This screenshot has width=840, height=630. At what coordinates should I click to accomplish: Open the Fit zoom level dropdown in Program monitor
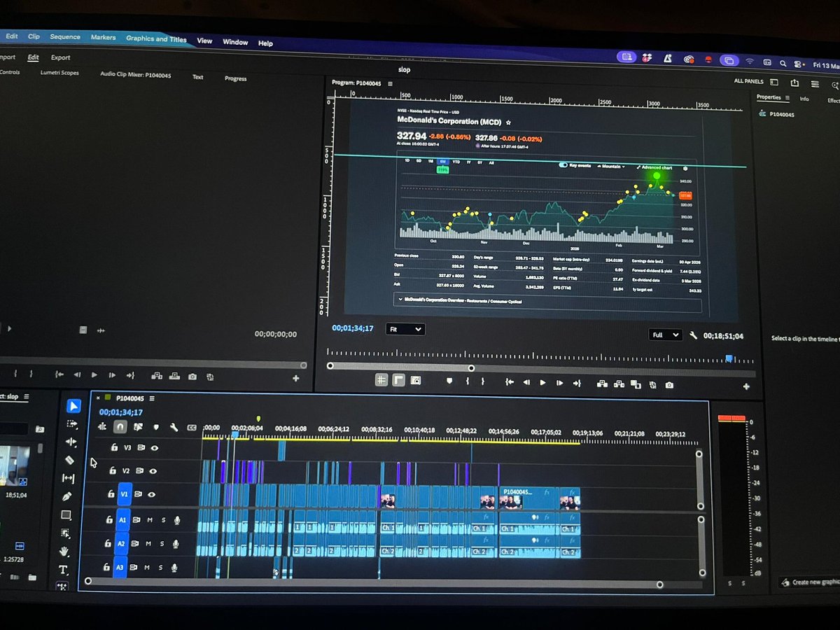pyautogui.click(x=405, y=328)
